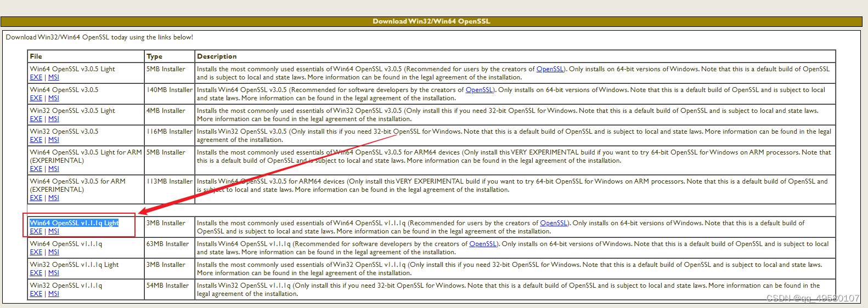
Task: Open OpenSSL link in Win64 v3.0.5 140MB description
Action: click(479, 90)
